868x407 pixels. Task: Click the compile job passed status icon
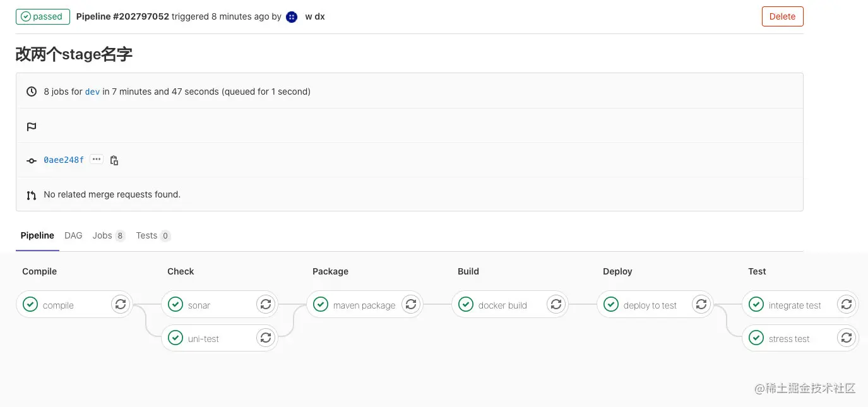click(30, 304)
